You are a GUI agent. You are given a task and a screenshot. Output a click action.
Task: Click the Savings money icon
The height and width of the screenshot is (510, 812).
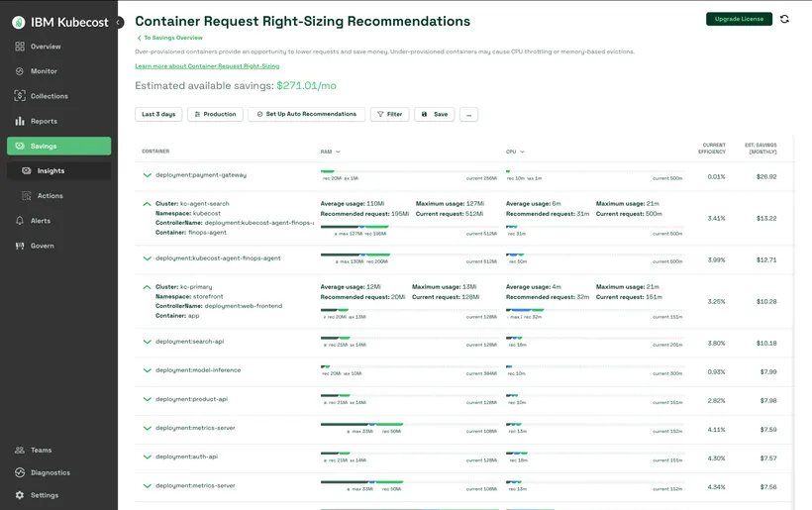(20, 146)
